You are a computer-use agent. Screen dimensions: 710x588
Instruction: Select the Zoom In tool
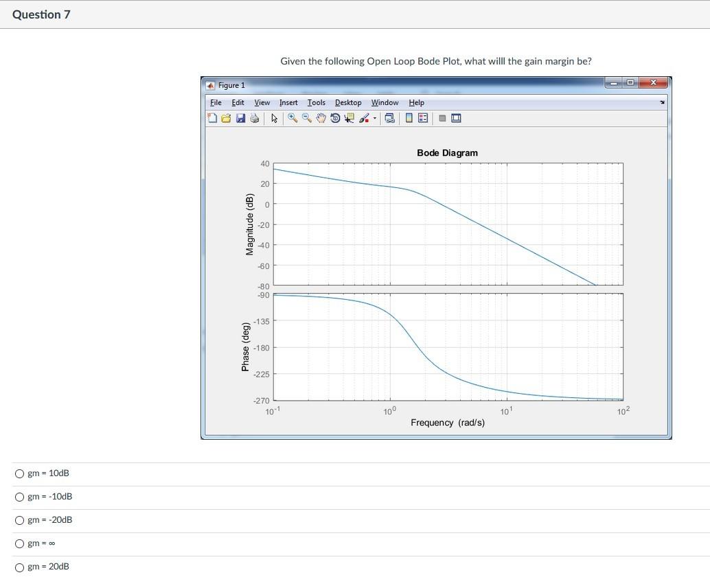tap(291, 118)
